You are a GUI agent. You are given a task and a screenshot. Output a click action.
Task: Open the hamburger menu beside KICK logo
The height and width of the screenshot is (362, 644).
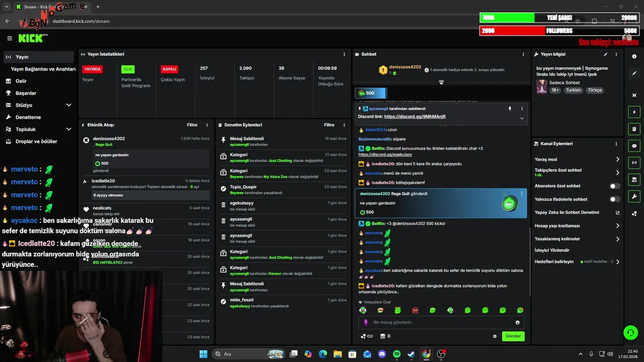[10, 38]
